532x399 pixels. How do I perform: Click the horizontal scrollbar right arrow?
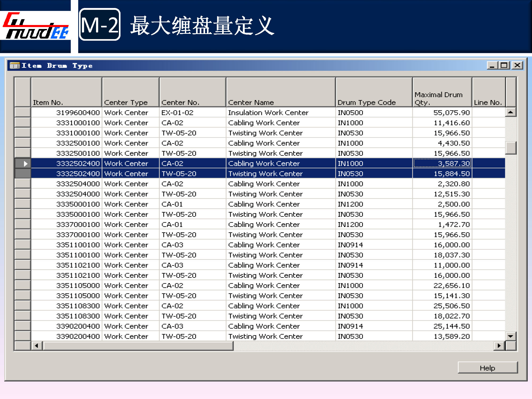499,346
